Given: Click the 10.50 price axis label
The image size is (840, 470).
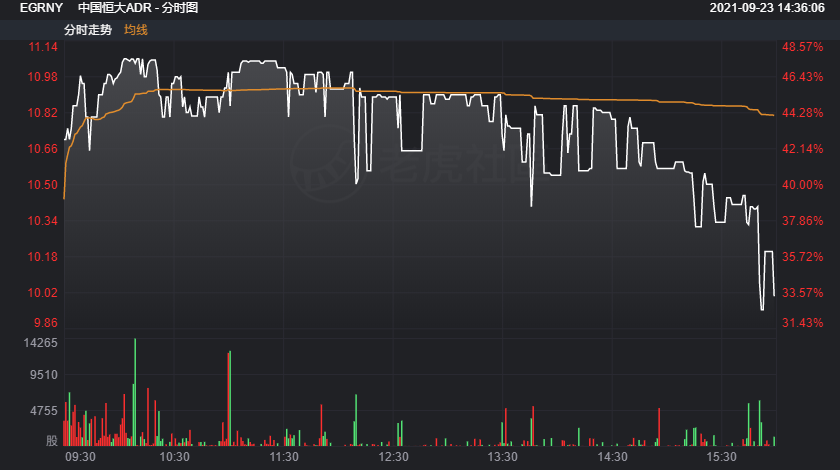Looking at the screenshot, I should [x=43, y=185].
